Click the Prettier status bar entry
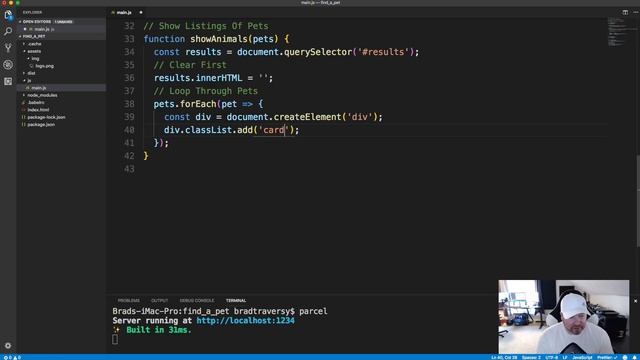Screen dimensions: 640x360 [x=607, y=358]
